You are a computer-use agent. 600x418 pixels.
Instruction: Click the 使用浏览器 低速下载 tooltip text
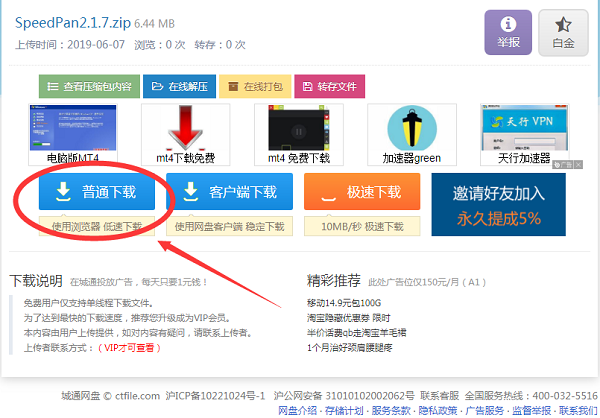coord(97,226)
